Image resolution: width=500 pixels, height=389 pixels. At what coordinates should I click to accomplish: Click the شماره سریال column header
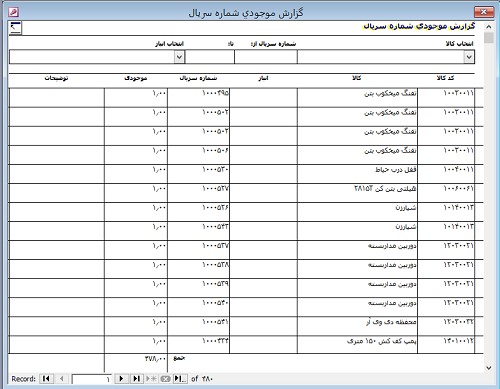click(198, 78)
